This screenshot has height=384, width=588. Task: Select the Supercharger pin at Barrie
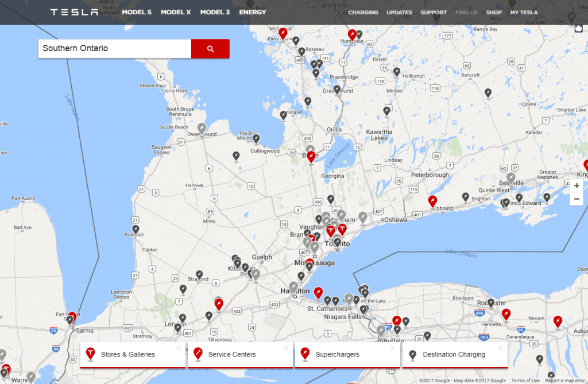tap(311, 156)
